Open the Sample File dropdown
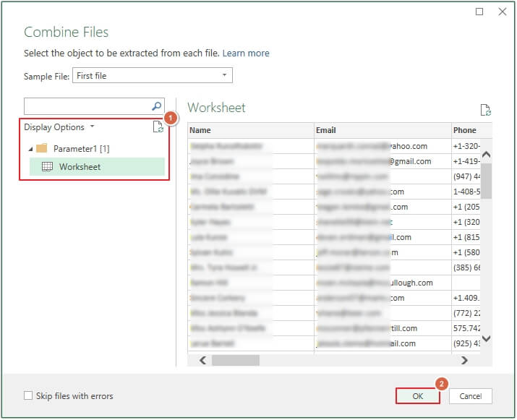517x420 pixels. (x=224, y=75)
